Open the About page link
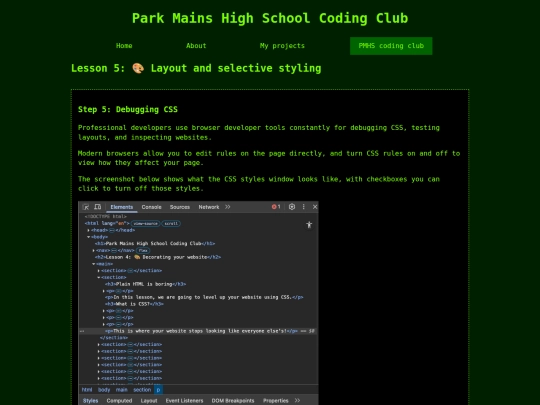 pyautogui.click(x=196, y=46)
